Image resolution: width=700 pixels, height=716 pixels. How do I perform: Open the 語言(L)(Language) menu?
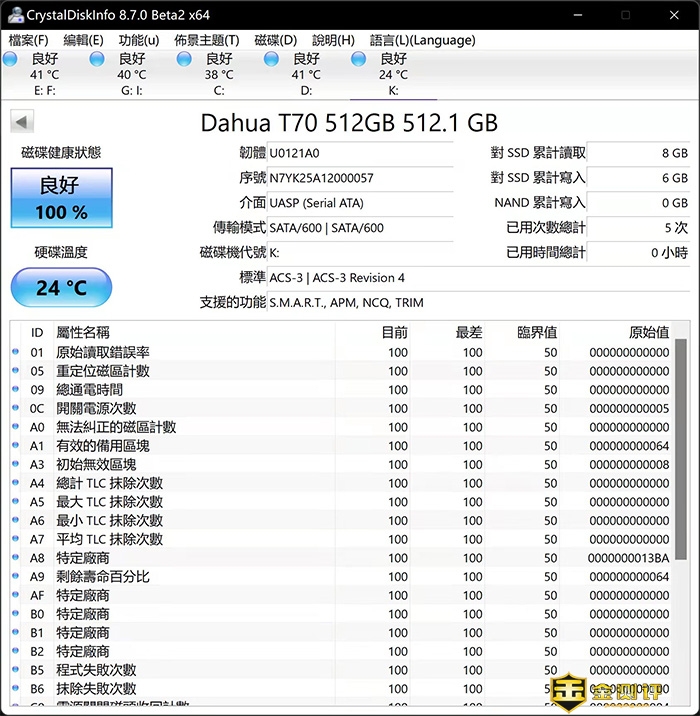pos(422,40)
